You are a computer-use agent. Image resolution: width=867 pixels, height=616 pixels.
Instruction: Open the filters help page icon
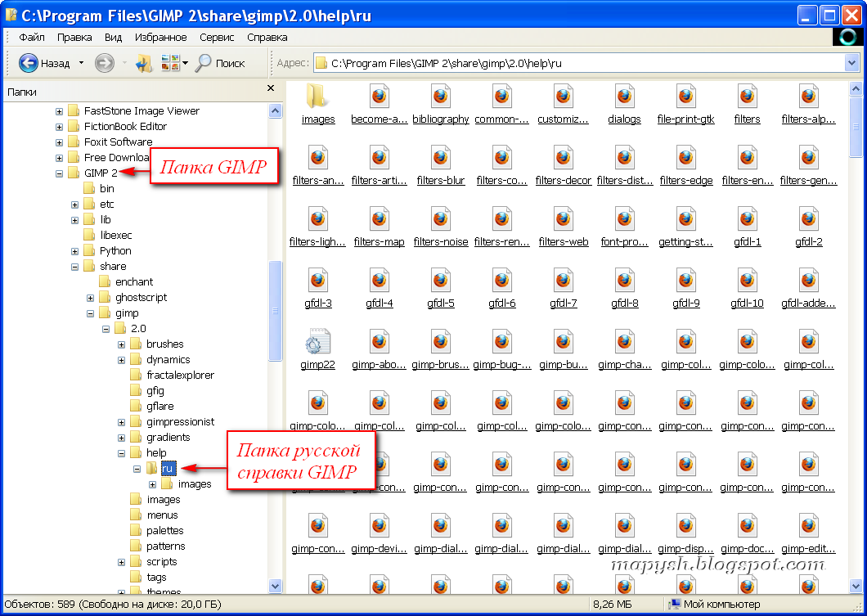[x=747, y=98]
